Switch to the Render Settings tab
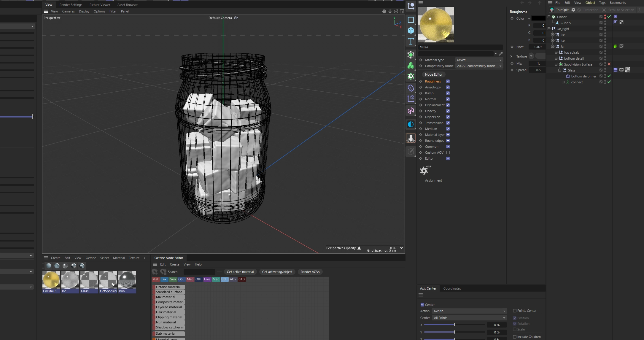The height and width of the screenshot is (340, 644). [71, 5]
